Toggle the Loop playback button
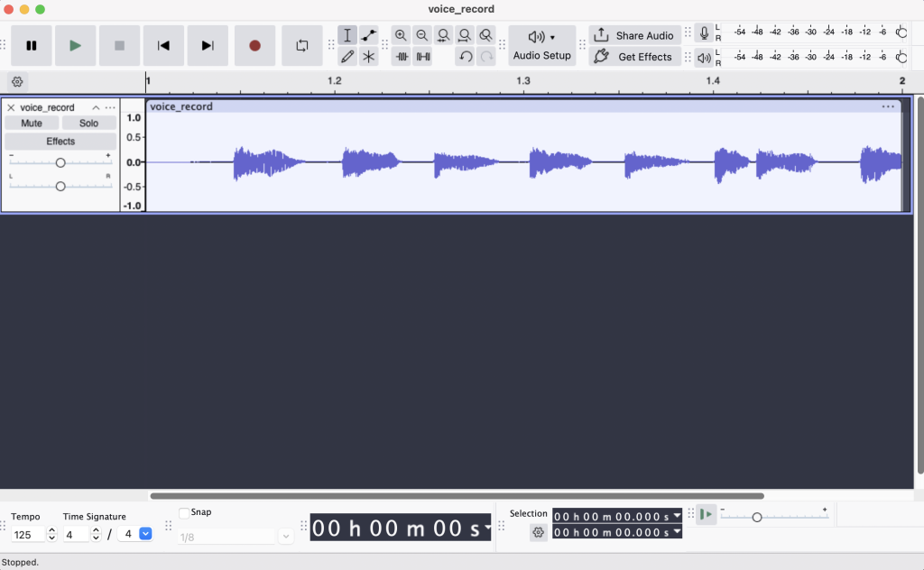 [301, 45]
